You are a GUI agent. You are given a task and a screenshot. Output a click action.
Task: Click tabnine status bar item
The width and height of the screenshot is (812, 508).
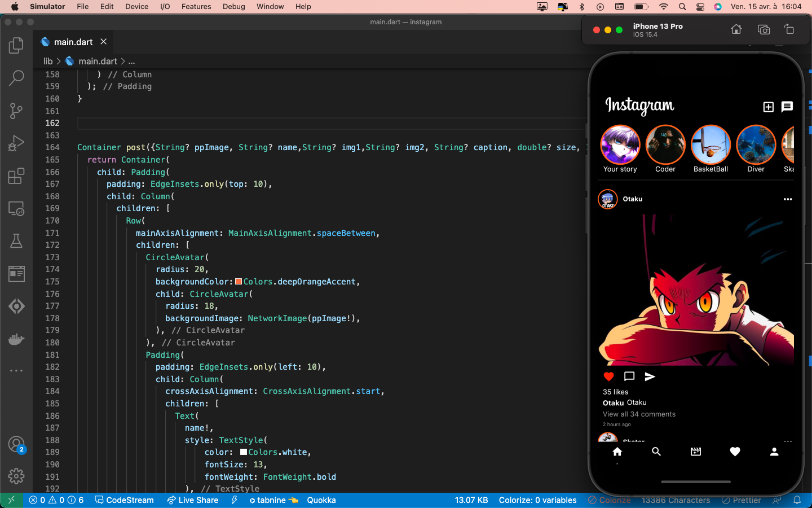(273, 500)
